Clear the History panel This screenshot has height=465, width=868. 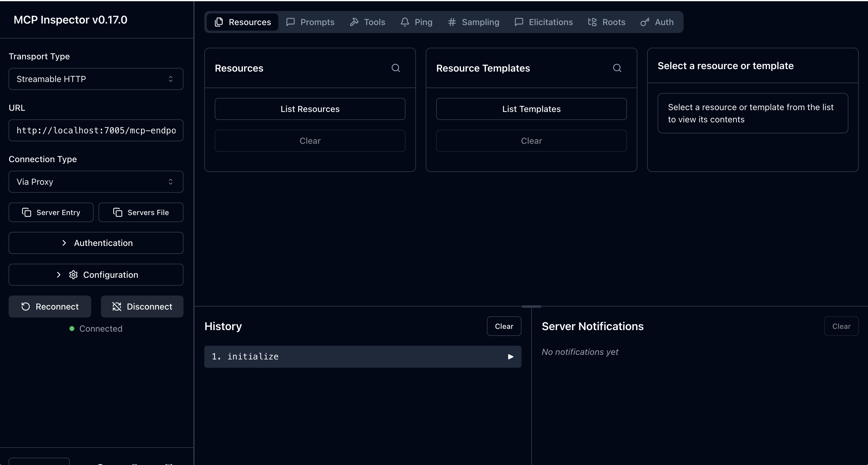pyautogui.click(x=504, y=326)
